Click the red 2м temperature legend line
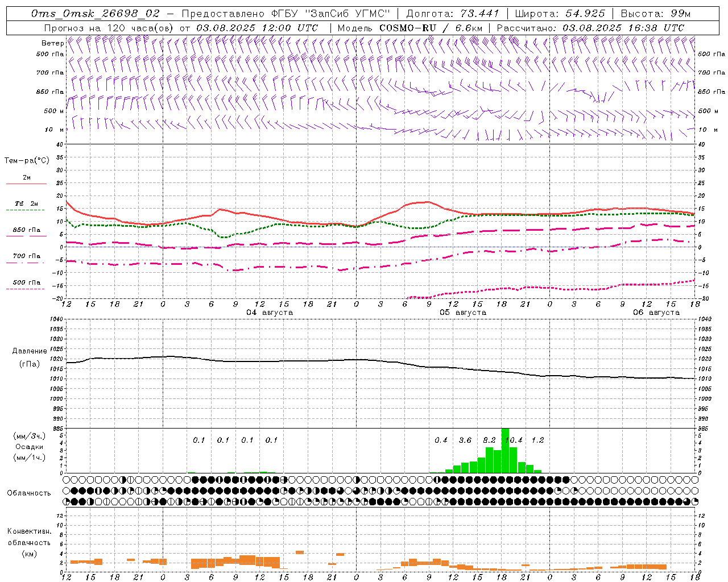The width and height of the screenshot is (728, 582). coord(26,184)
